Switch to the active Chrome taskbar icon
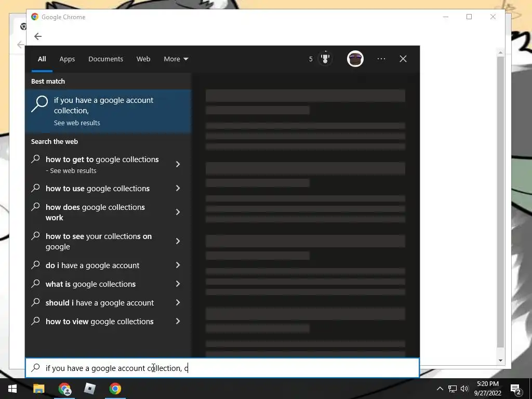This screenshot has height=399, width=532. point(115,389)
